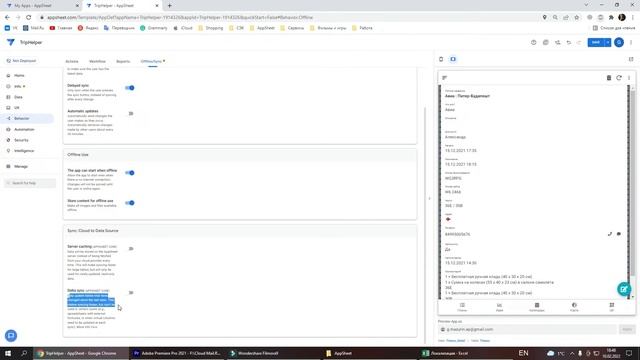Click the Apply button beside the email

point(627,329)
